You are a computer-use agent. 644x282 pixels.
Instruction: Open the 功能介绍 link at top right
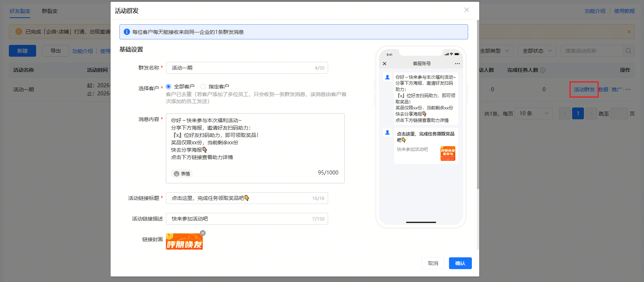point(595,11)
